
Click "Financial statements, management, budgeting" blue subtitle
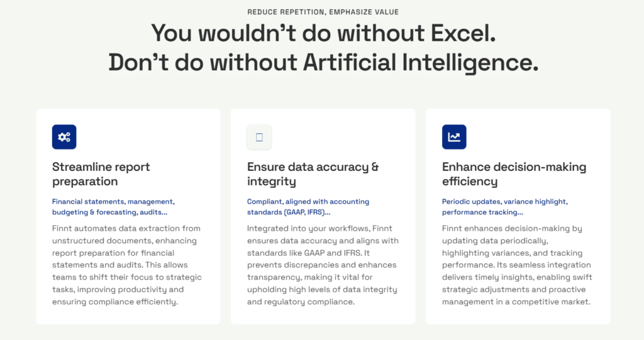[x=113, y=207]
